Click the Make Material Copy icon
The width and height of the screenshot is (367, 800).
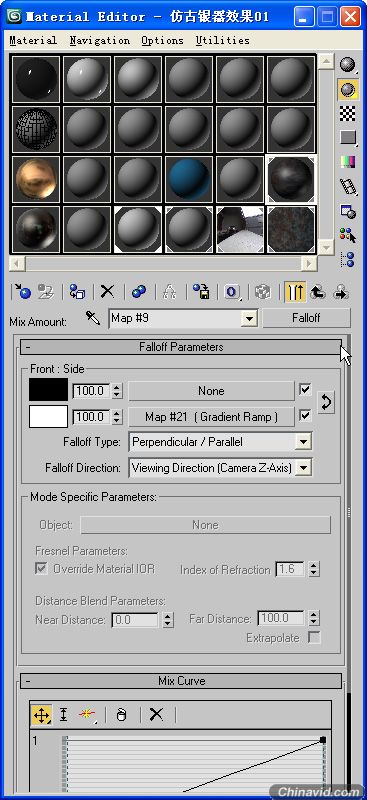coord(138,291)
